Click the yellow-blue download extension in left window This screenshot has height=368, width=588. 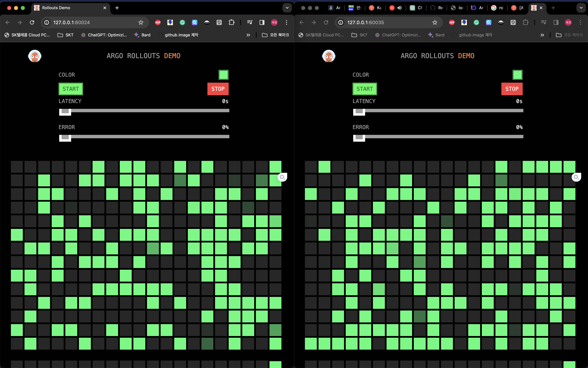[x=170, y=22]
